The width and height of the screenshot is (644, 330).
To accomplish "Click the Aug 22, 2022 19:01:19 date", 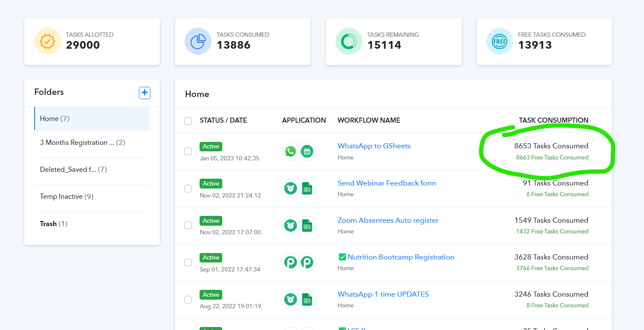I will (230, 306).
